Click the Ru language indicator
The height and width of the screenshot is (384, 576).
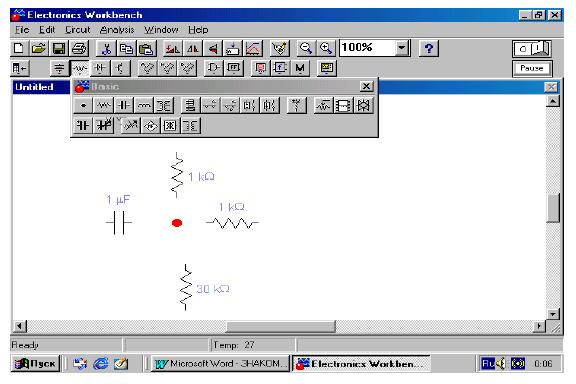[488, 364]
